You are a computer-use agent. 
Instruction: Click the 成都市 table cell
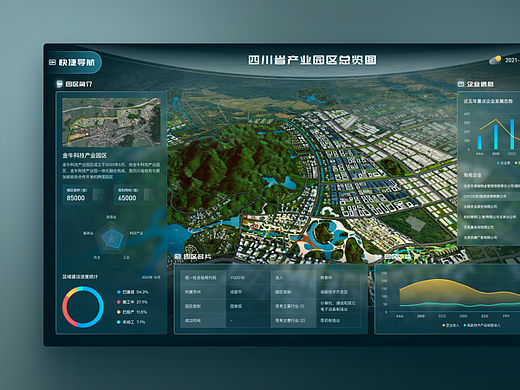coord(248,292)
